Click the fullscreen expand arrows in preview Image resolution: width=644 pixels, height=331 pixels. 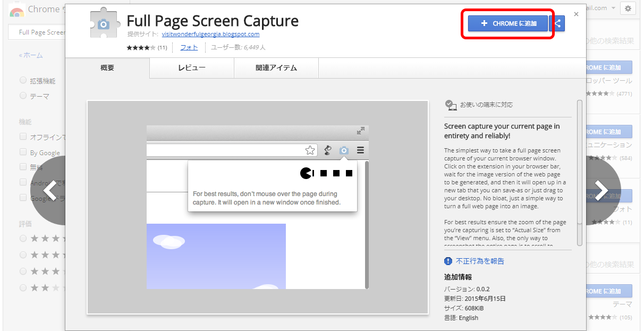point(361,131)
